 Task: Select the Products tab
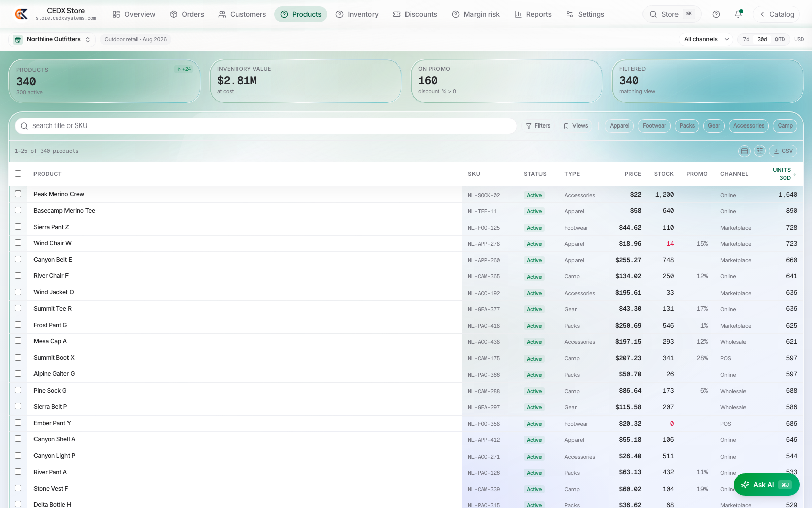301,14
